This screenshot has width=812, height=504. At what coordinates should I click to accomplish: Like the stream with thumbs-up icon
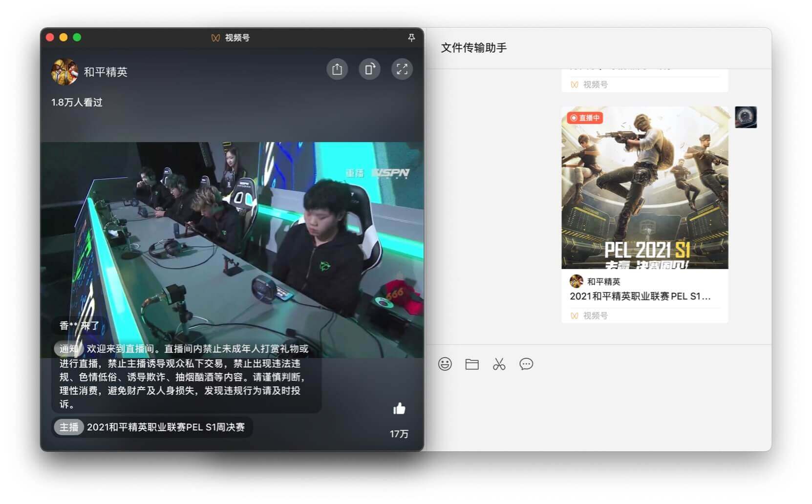click(399, 409)
